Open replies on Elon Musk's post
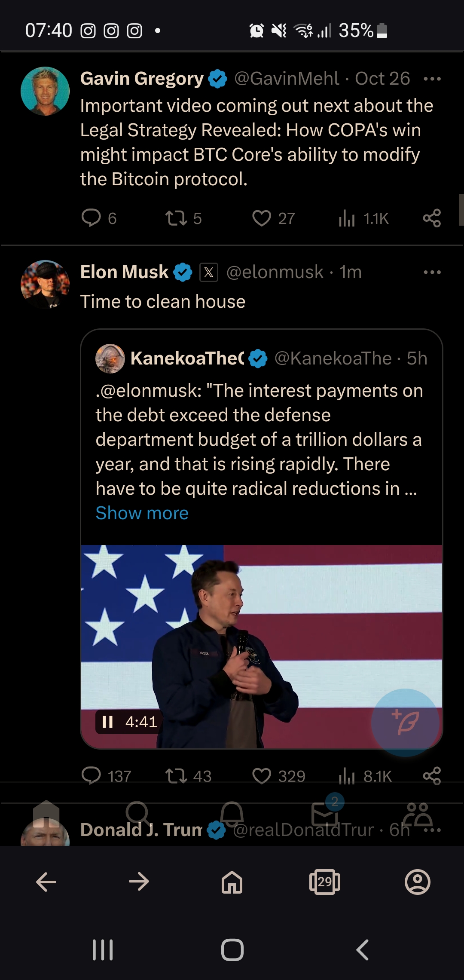This screenshot has height=980, width=464. pos(91,776)
